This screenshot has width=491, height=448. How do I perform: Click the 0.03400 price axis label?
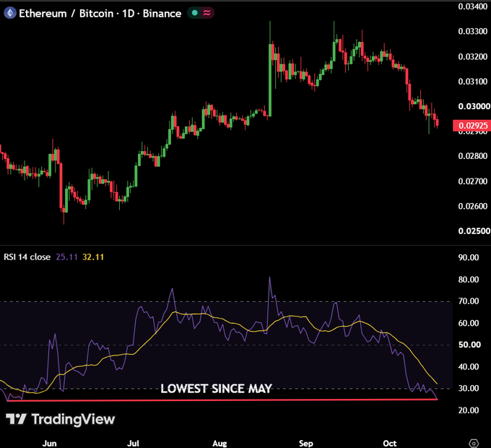[x=473, y=7]
